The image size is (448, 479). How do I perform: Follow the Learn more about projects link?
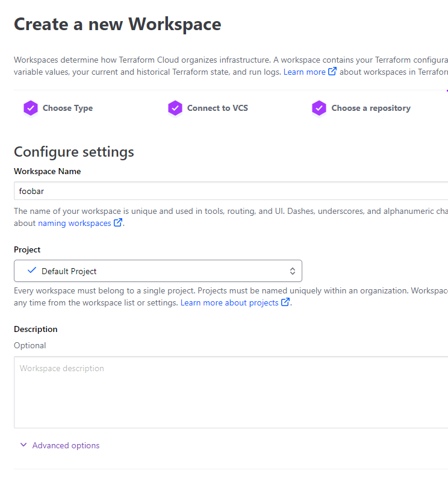[x=229, y=302]
